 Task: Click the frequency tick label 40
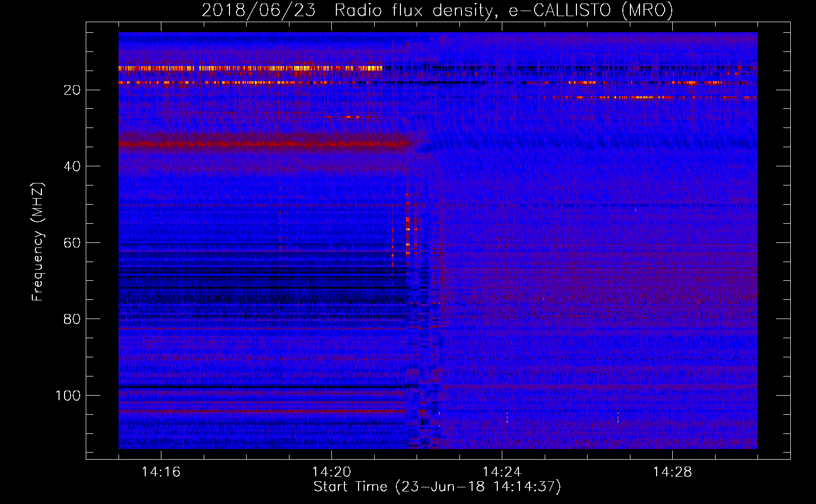point(73,166)
